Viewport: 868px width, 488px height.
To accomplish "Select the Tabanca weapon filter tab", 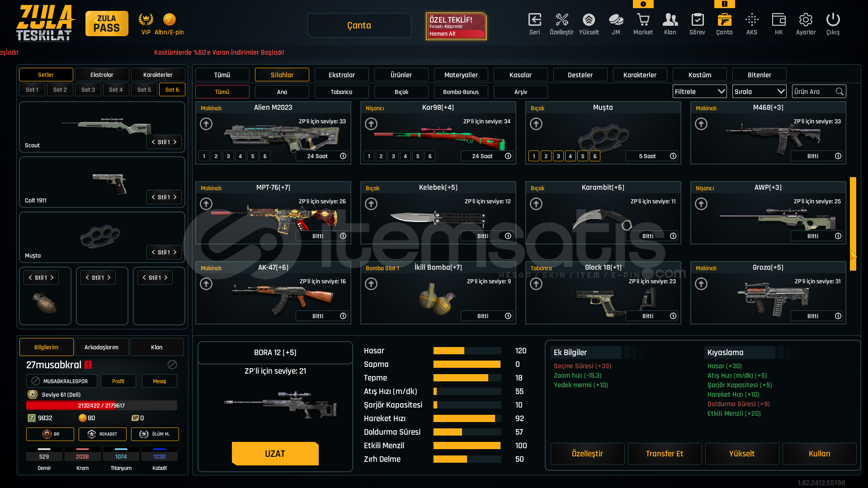I will [341, 92].
